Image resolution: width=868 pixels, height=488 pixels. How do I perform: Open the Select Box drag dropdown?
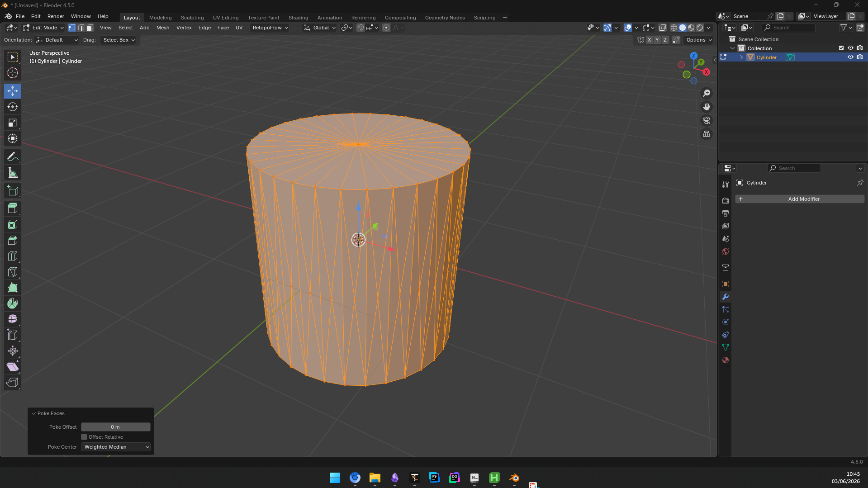tap(119, 40)
